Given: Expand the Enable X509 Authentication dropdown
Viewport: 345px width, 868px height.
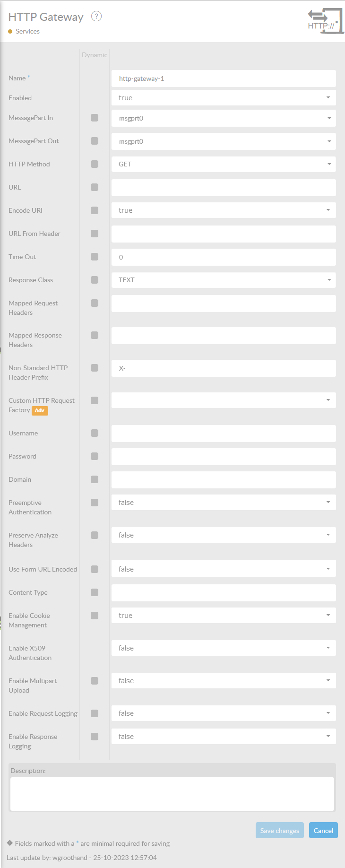Looking at the screenshot, I should [x=224, y=648].
